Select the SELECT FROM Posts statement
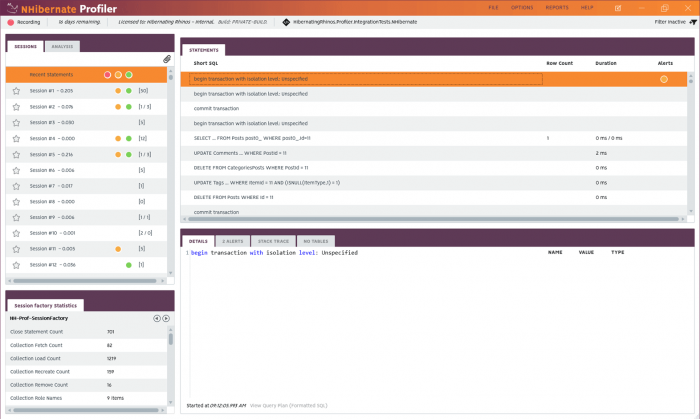The image size is (700, 419). (x=434, y=138)
